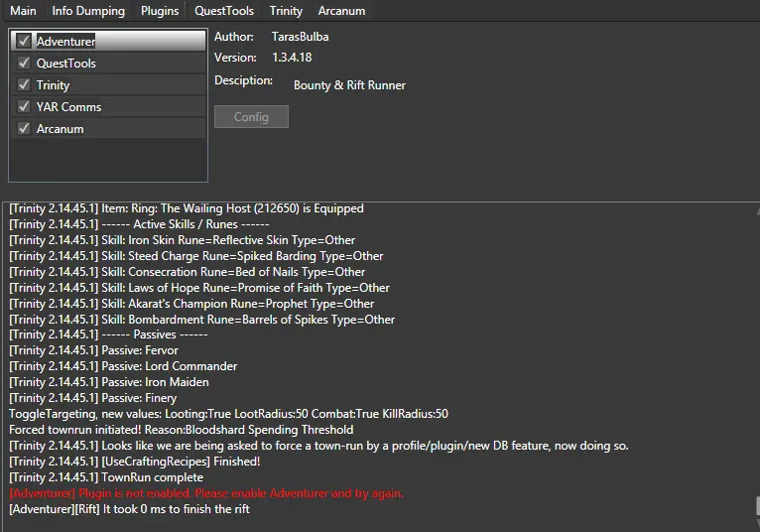The height and width of the screenshot is (532, 760).
Task: Select the Plugins tab
Action: coord(160,11)
